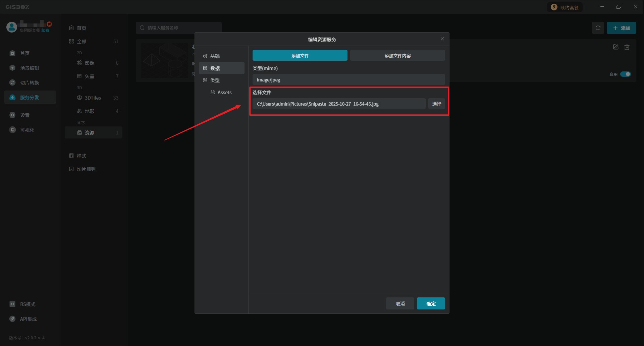Screen dimensions: 644x346
Task: Switch to the 添加文件内容 tab
Action: pyautogui.click(x=397, y=56)
